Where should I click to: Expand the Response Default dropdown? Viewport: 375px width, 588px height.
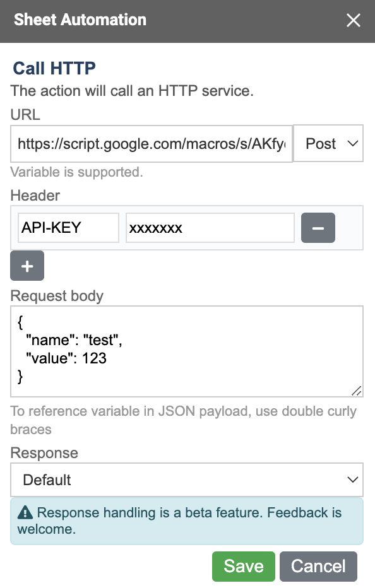coord(187,479)
